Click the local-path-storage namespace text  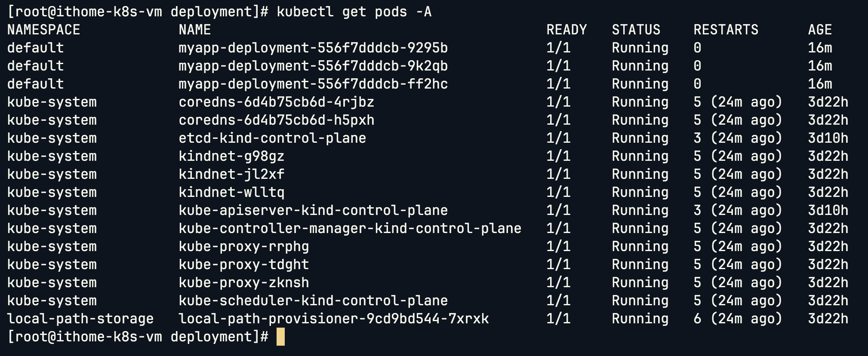point(80,319)
